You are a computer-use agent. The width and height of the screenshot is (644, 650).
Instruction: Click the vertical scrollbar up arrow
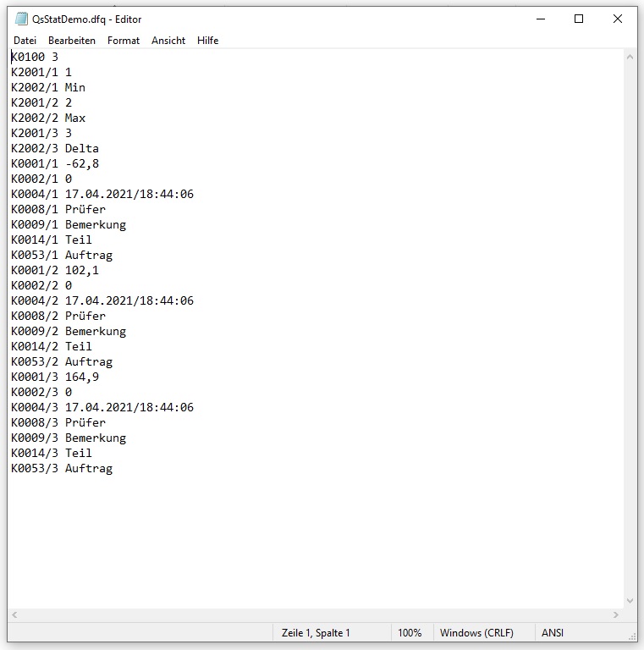(x=630, y=57)
